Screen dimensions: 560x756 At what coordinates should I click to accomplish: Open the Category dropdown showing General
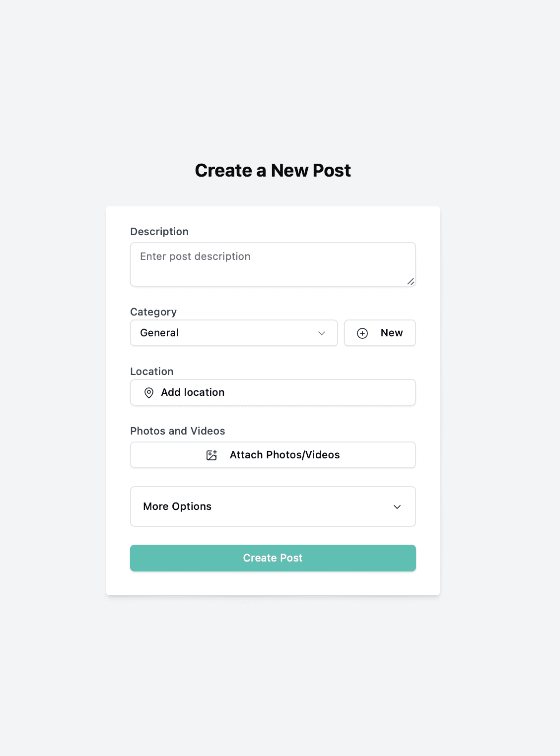coord(233,333)
